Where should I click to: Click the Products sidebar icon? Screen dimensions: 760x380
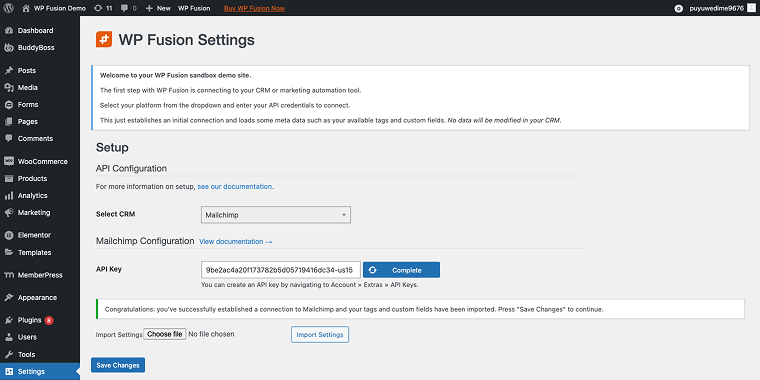point(9,178)
